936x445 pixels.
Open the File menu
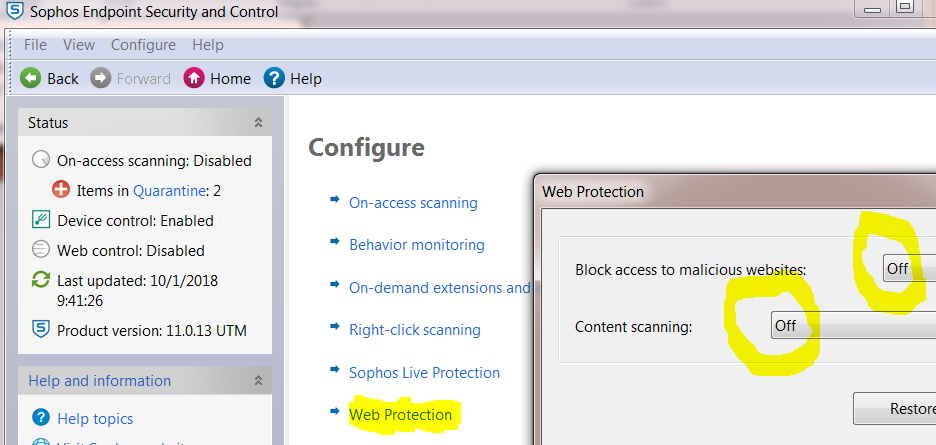[x=35, y=45]
